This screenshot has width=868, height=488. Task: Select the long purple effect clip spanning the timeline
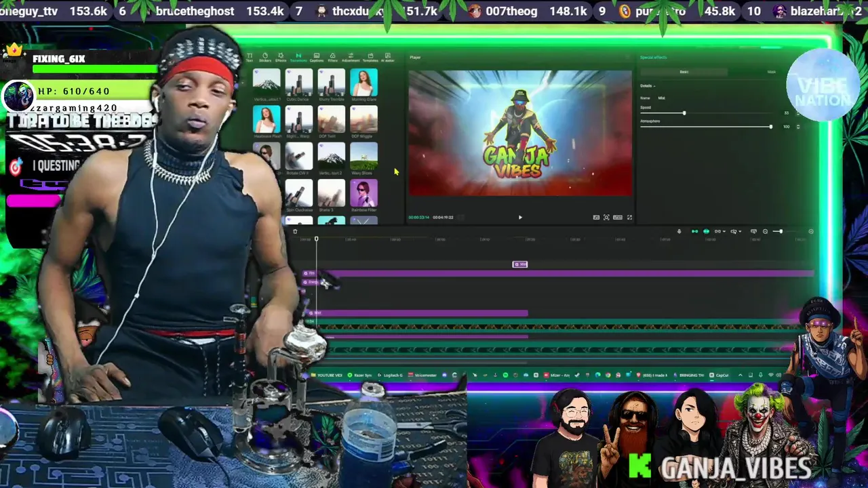tap(558, 273)
